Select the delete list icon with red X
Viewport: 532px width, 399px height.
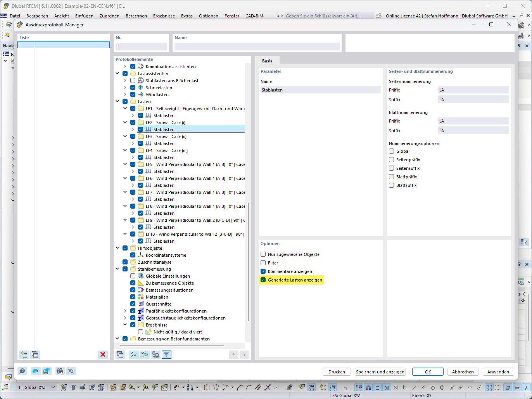click(102, 354)
